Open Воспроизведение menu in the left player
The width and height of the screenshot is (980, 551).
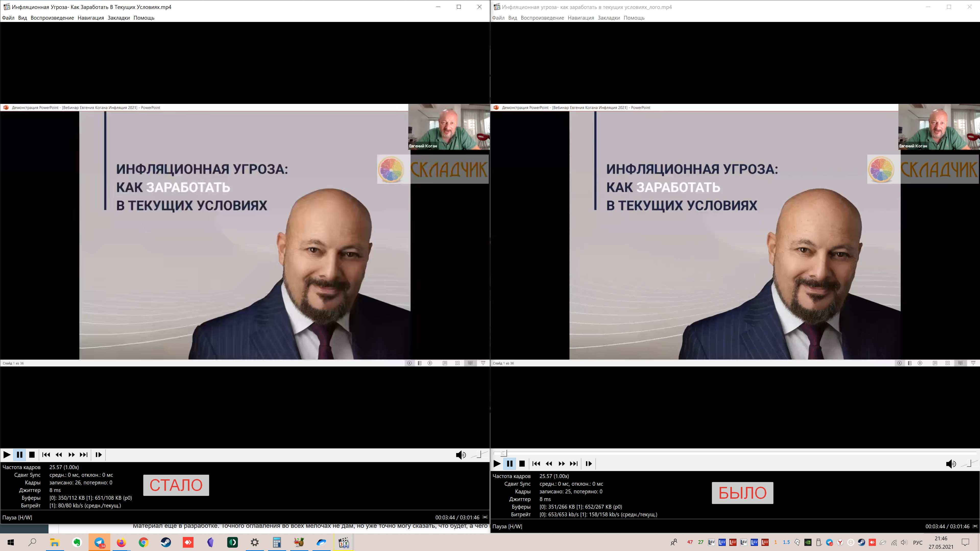point(52,18)
